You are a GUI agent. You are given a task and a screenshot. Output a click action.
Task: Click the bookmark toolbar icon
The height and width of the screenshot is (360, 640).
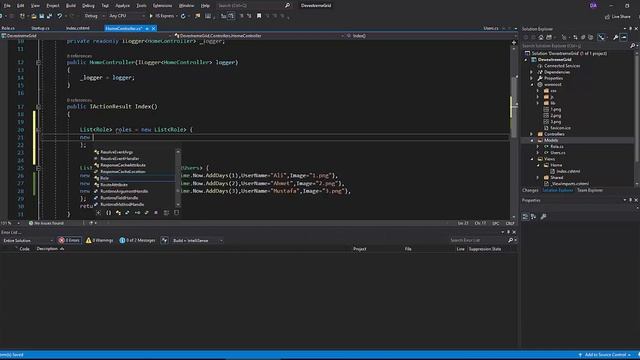(x=259, y=16)
